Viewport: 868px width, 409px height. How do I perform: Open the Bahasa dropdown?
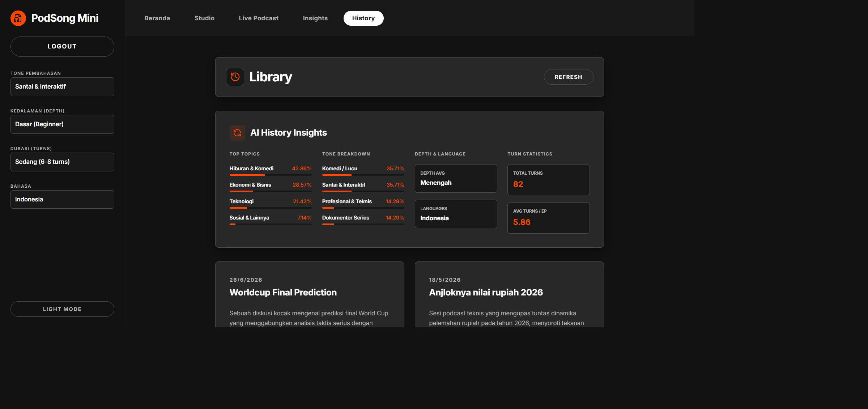[62, 200]
